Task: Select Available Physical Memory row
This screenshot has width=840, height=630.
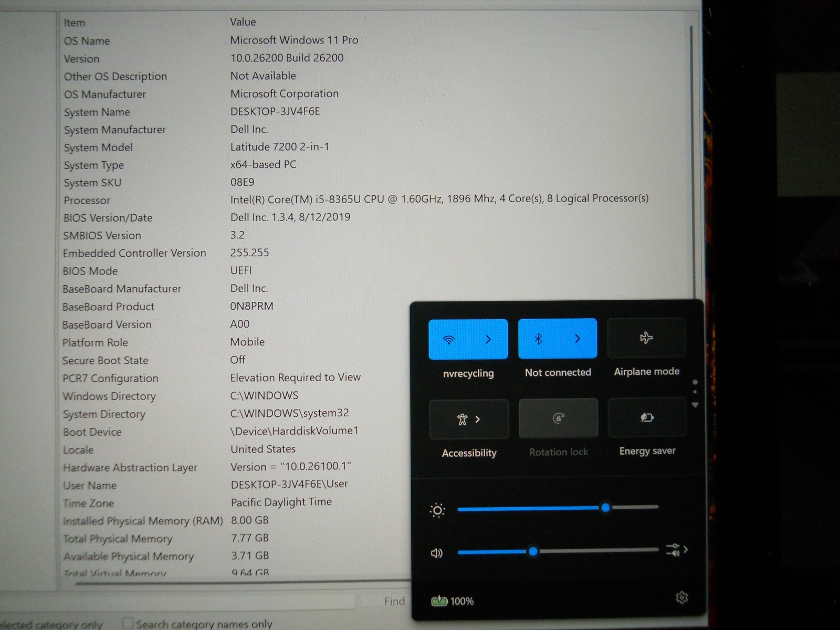Action: 129,556
